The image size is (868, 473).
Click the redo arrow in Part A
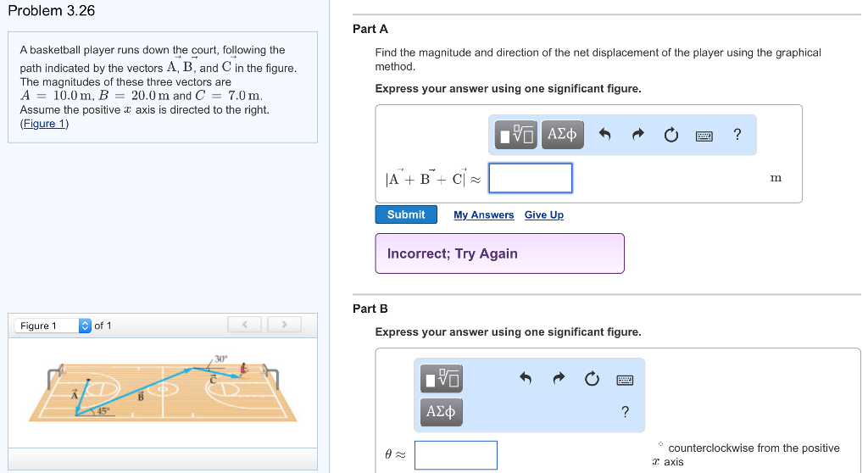pyautogui.click(x=638, y=134)
